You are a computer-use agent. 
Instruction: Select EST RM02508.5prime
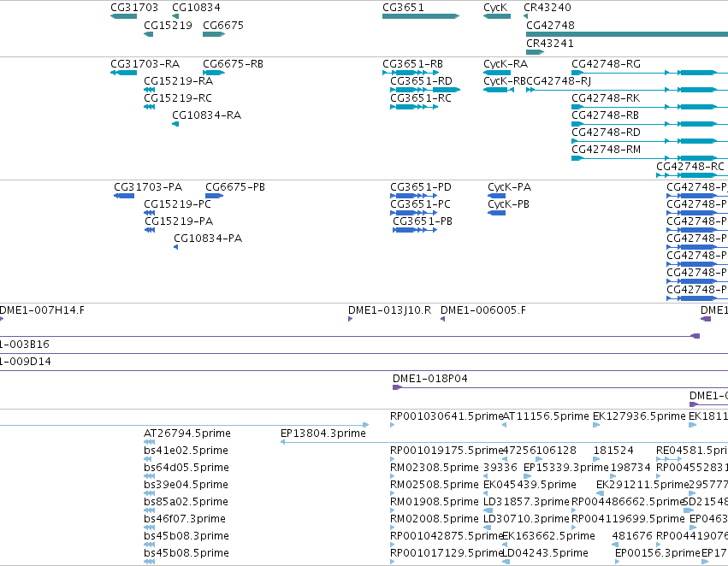pyautogui.click(x=434, y=486)
